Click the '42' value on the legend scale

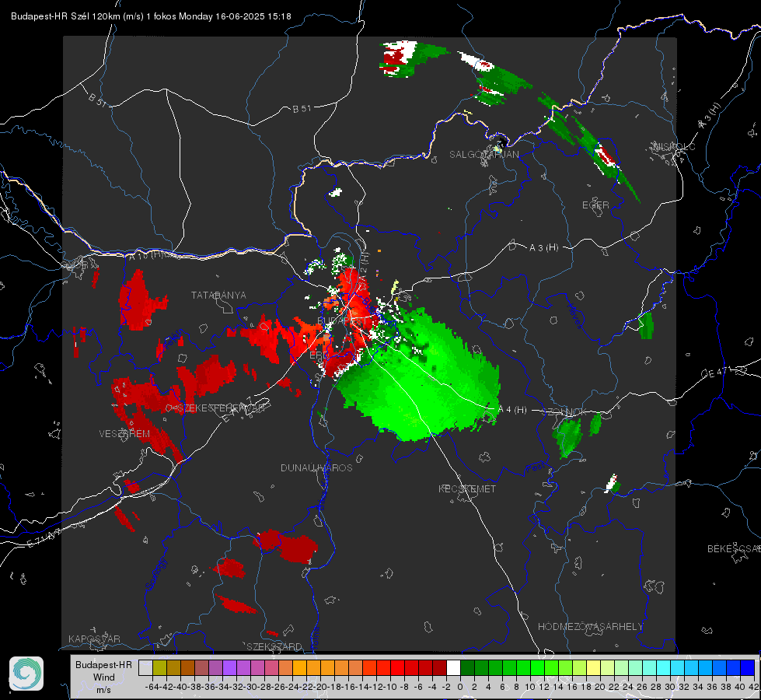pyautogui.click(x=753, y=687)
